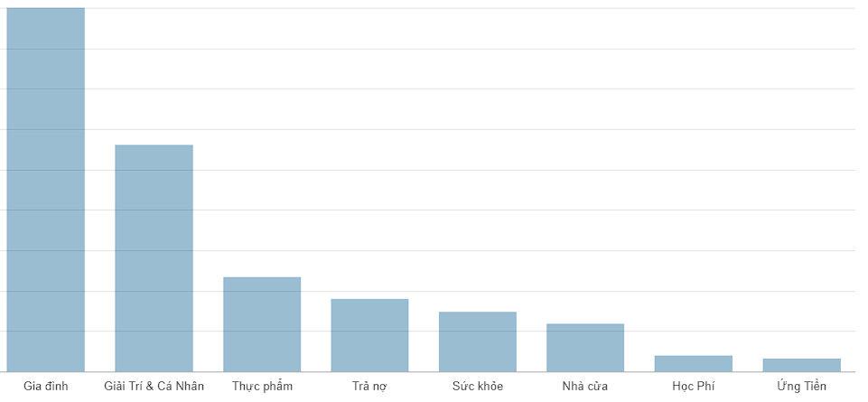Click the Thực phẩm axis label
This screenshot has width=868, height=402.
pos(262,386)
